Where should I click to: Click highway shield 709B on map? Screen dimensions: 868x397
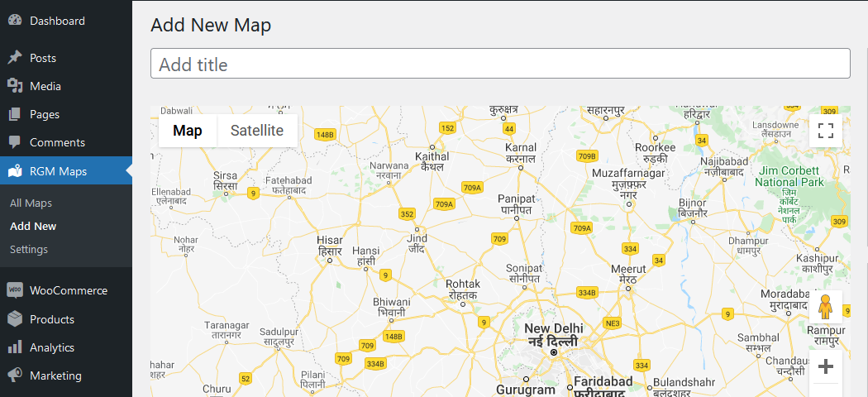point(587,155)
